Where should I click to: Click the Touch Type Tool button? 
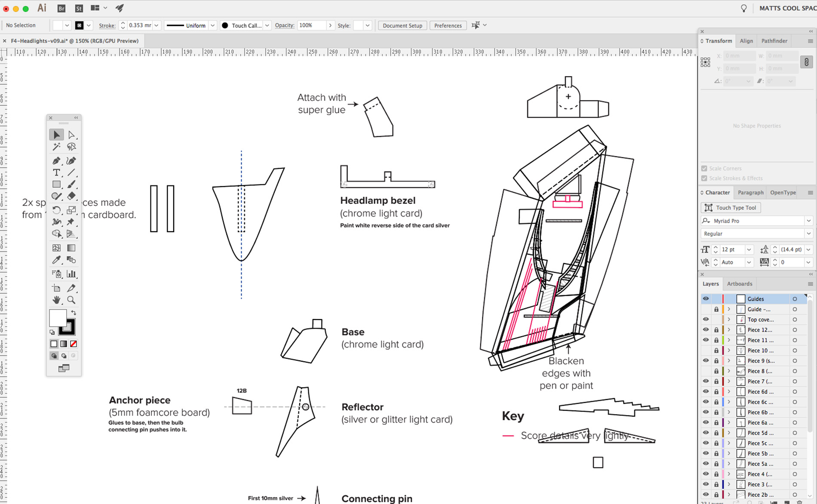tap(731, 208)
